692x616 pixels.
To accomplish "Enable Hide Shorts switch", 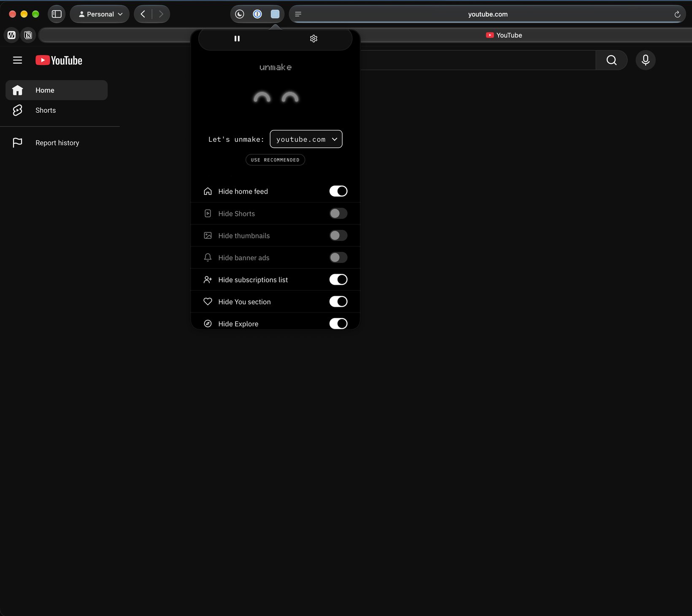I will click(x=338, y=213).
